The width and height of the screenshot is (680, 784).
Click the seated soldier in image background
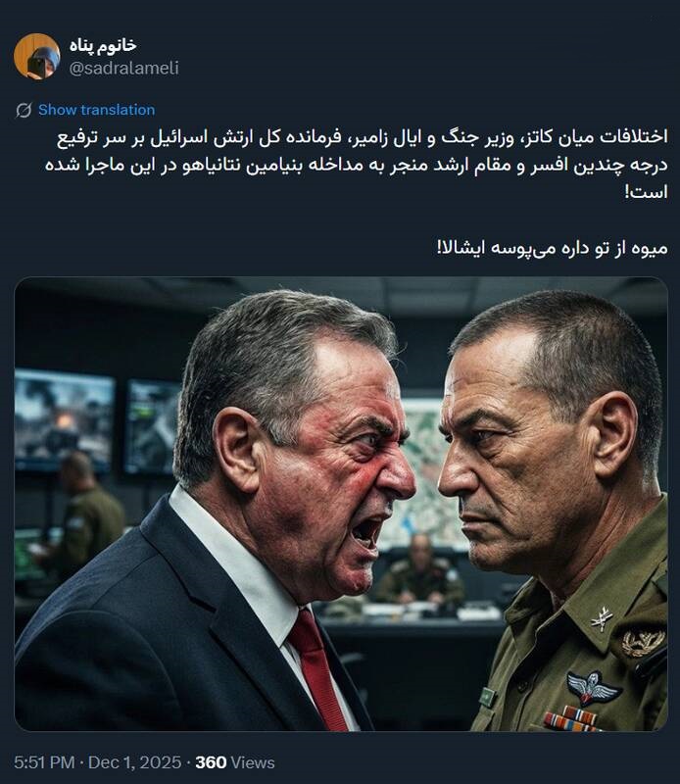(419, 570)
